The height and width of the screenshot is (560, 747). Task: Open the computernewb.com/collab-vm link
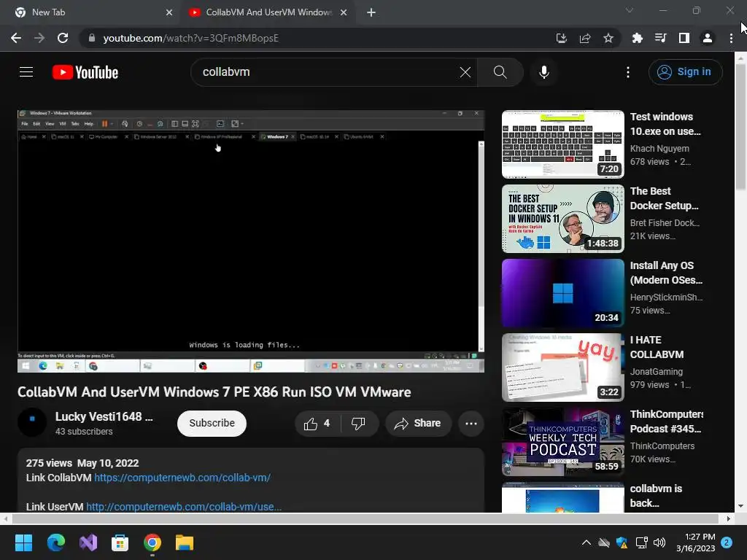182,478
